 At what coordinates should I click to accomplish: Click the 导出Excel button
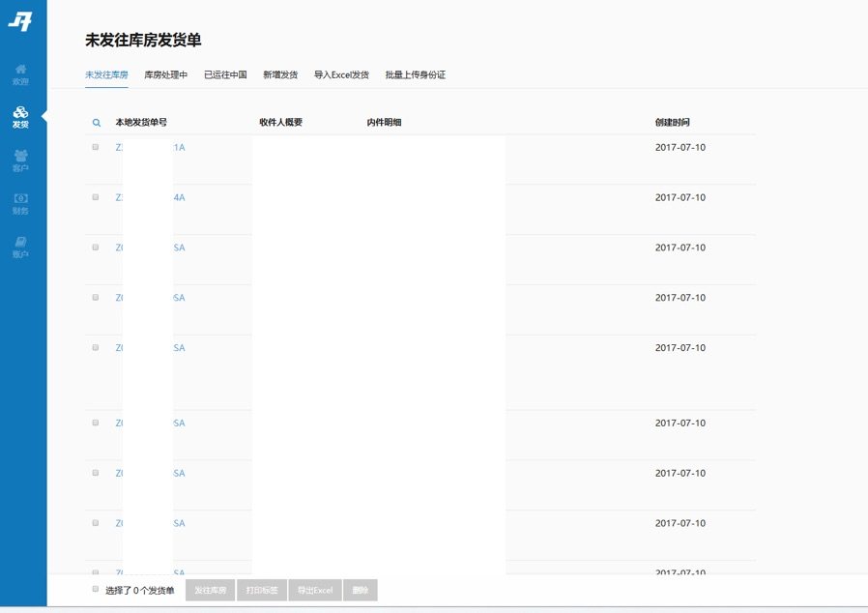click(314, 590)
